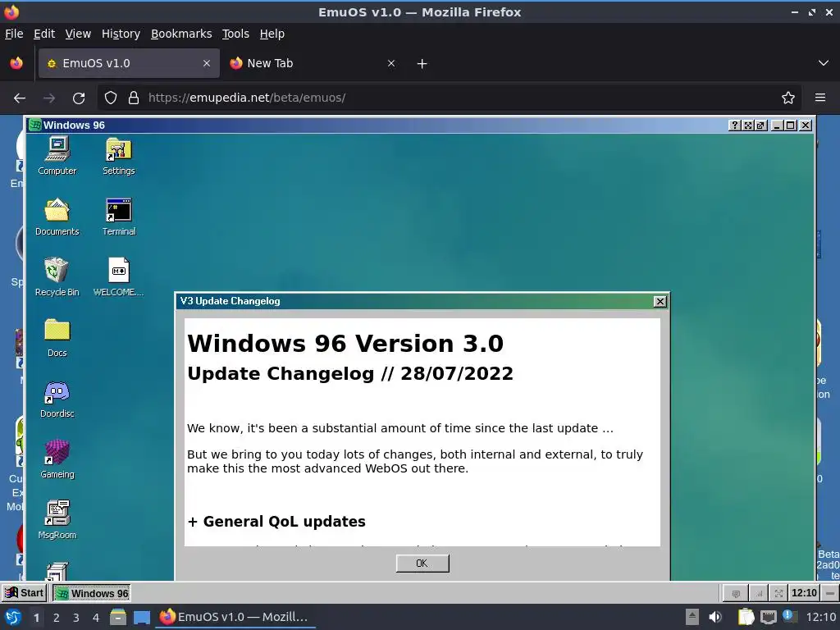Select Windows 96 task in EmuOS taskbar
Viewport: 840px width, 630px height.
point(92,593)
